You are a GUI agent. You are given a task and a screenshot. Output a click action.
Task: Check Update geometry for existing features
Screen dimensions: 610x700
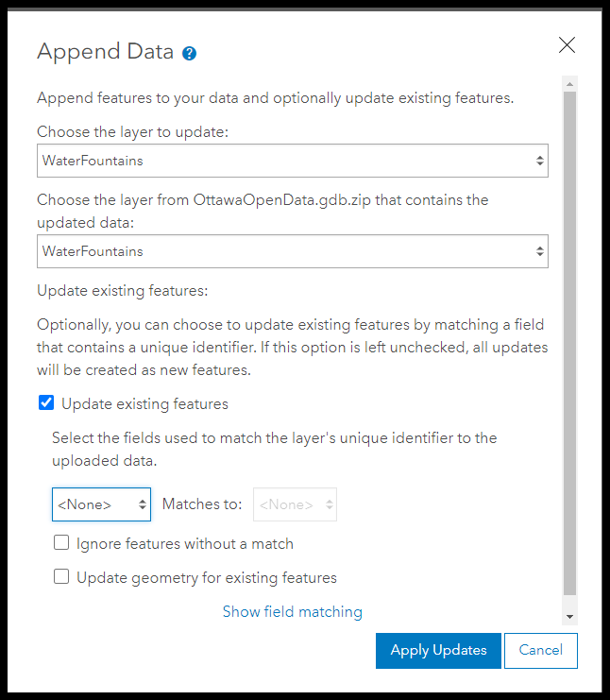61,576
